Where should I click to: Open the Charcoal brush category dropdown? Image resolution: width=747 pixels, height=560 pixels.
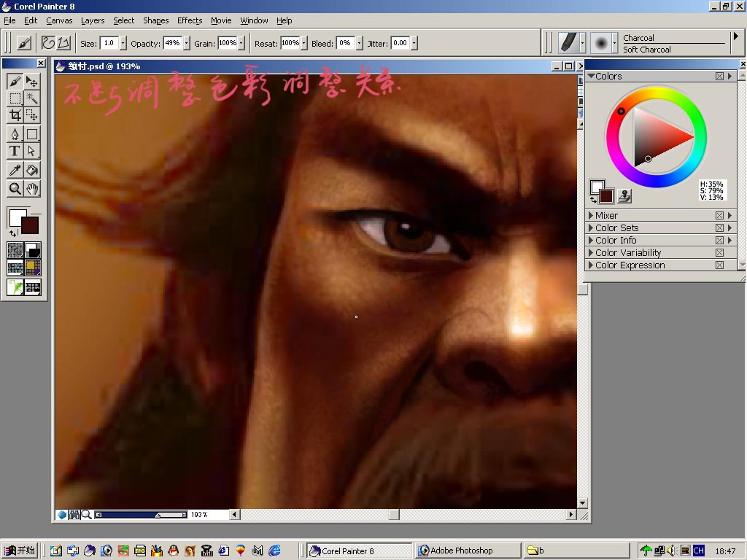(582, 43)
